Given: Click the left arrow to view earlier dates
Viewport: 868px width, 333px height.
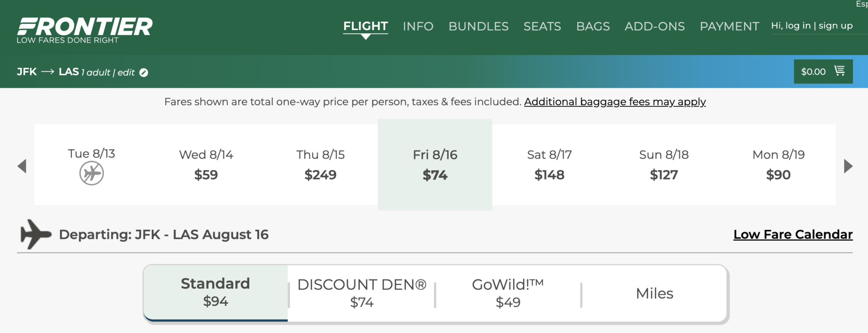Looking at the screenshot, I should pyautogui.click(x=22, y=165).
